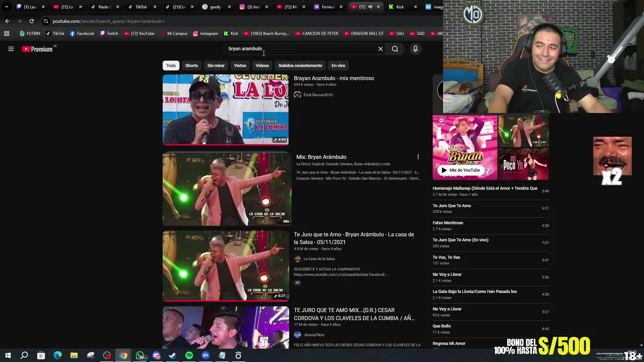Go back with the browser back arrow

[x=7, y=21]
